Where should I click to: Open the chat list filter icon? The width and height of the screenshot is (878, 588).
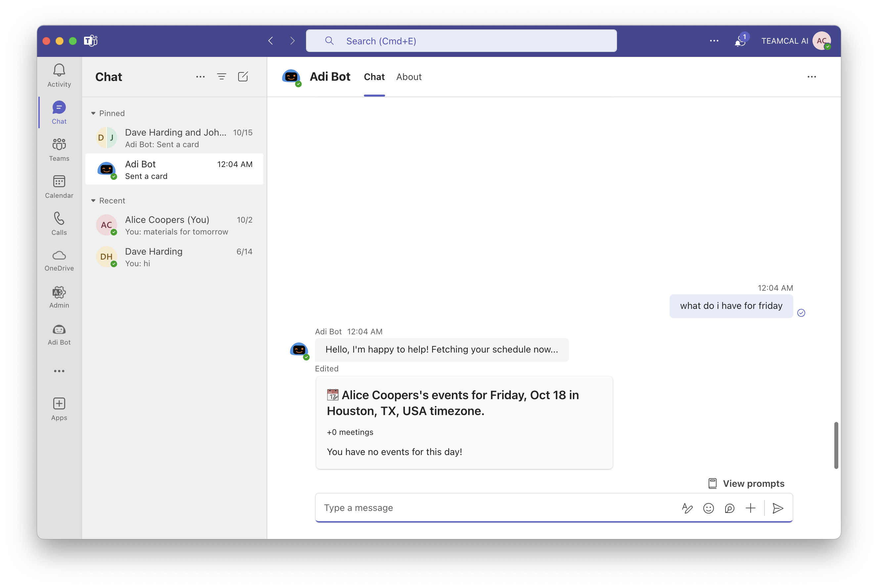point(221,77)
